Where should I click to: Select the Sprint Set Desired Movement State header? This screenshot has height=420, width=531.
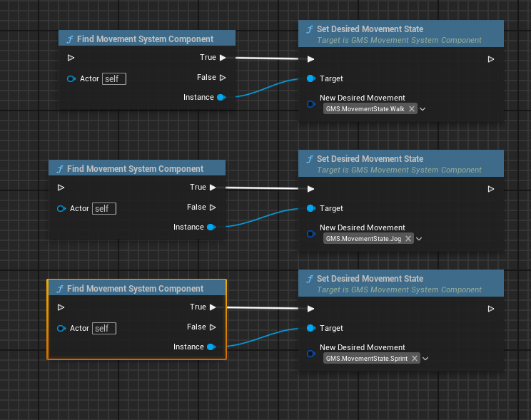(x=401, y=283)
